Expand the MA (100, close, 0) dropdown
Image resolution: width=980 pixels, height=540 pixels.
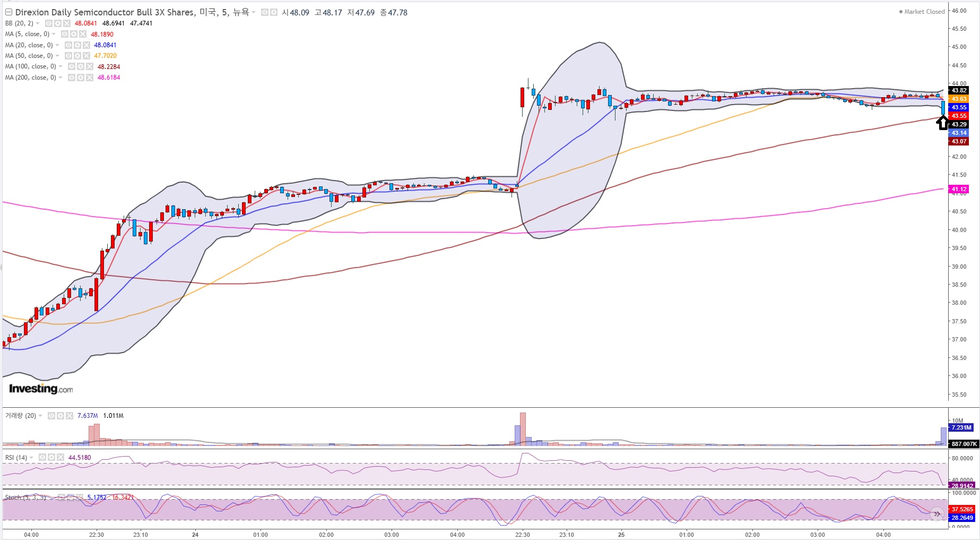click(x=60, y=66)
